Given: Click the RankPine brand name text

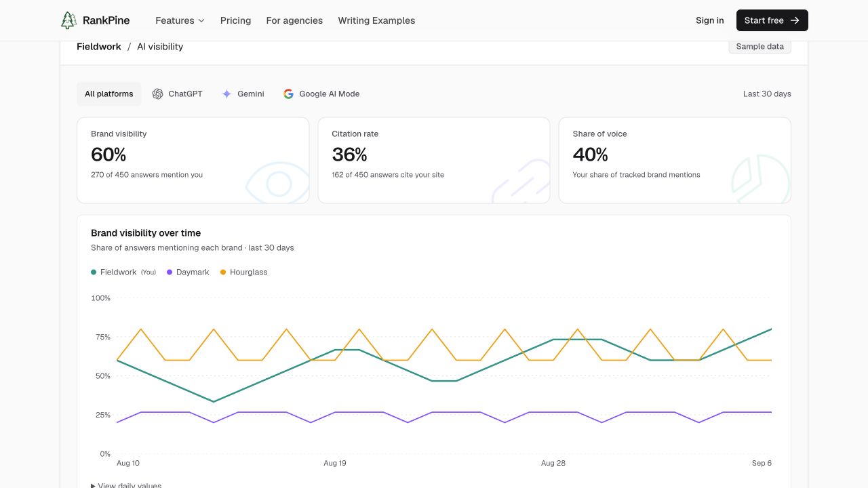Looking at the screenshot, I should pos(106,20).
